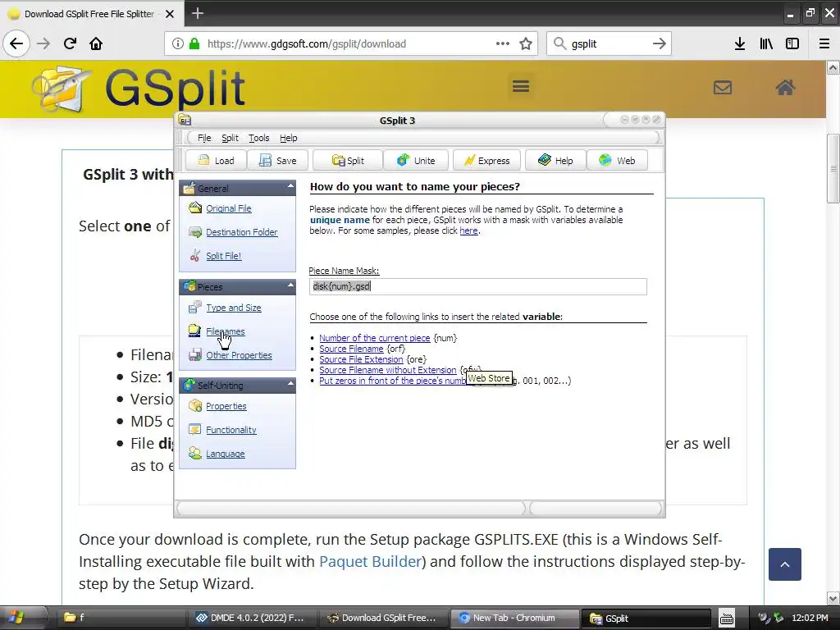Click the scroll-to-top arrow button
840x630 pixels.
(785, 564)
